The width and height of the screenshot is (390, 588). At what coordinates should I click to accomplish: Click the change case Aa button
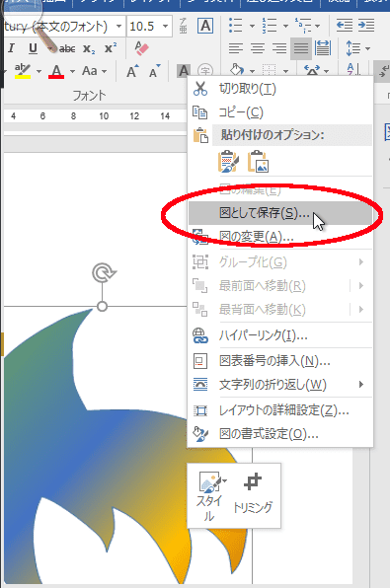point(90,71)
